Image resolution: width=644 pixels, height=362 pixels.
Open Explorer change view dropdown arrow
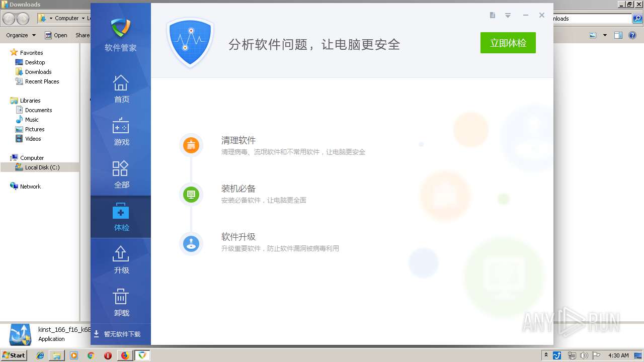coord(605,35)
